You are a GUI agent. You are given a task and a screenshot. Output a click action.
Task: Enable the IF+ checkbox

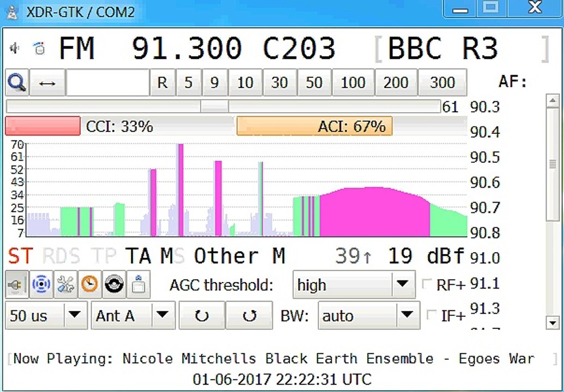point(431,315)
